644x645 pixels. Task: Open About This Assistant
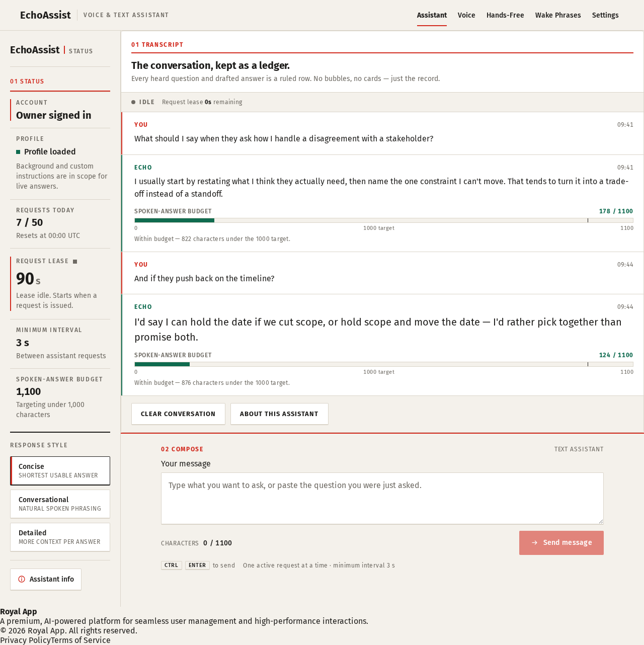[x=279, y=414]
